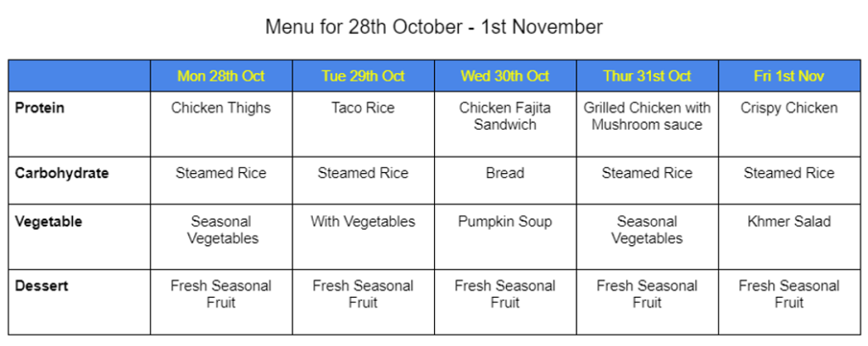Image resolution: width=868 pixels, height=346 pixels.
Task: Select the Mon 28th Oct column header
Action: (221, 75)
